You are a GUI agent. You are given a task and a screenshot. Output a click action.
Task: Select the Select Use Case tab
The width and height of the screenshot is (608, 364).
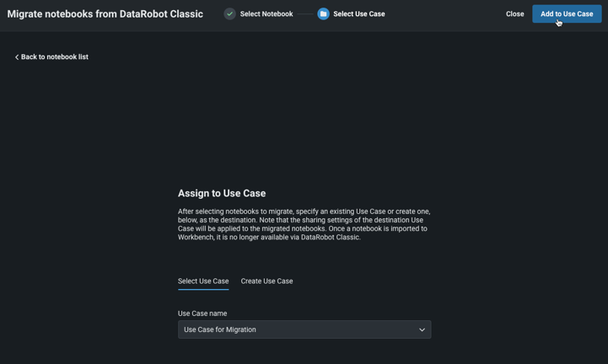click(203, 281)
